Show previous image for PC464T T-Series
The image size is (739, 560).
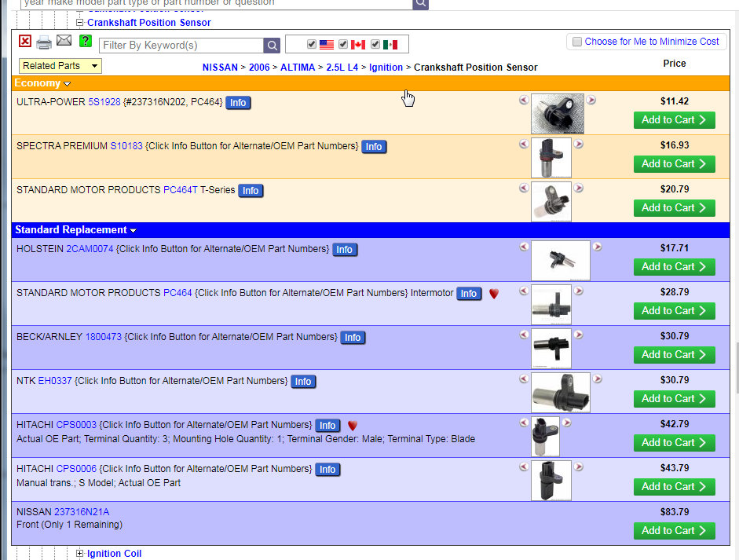[524, 188]
